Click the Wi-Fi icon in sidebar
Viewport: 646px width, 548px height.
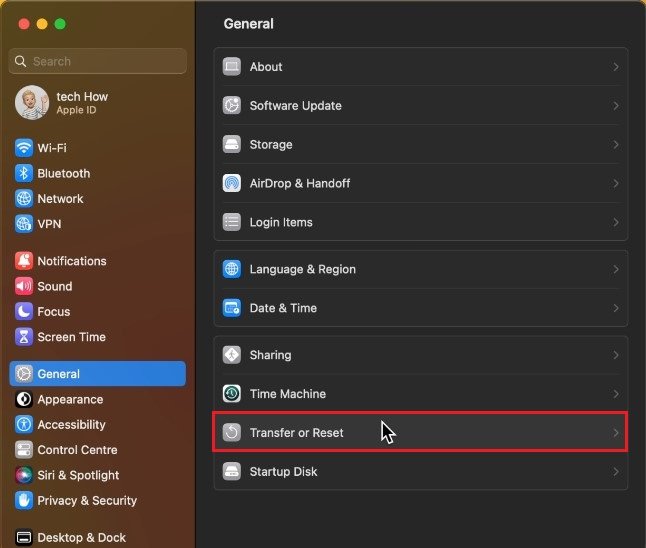[24, 148]
